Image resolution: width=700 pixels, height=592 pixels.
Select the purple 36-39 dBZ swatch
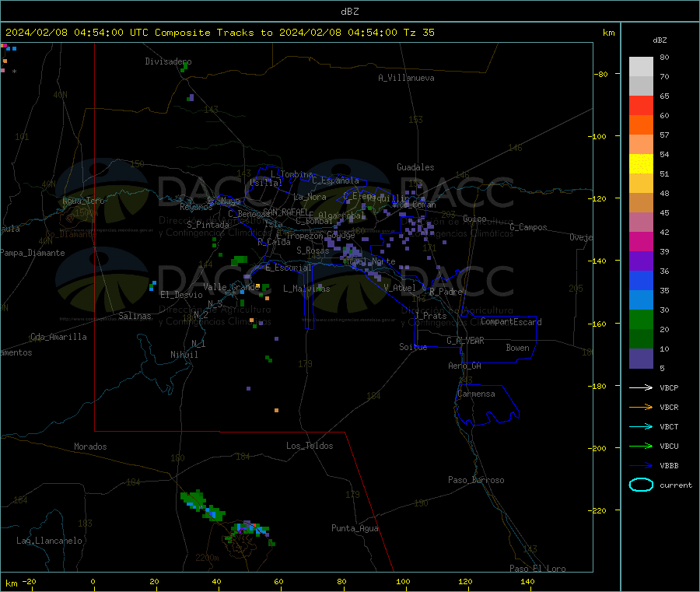[x=641, y=261]
